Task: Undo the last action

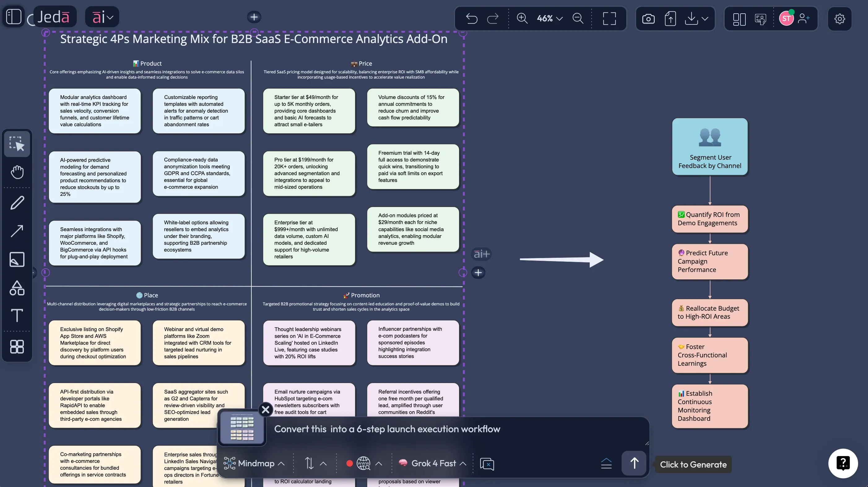Action: click(471, 18)
